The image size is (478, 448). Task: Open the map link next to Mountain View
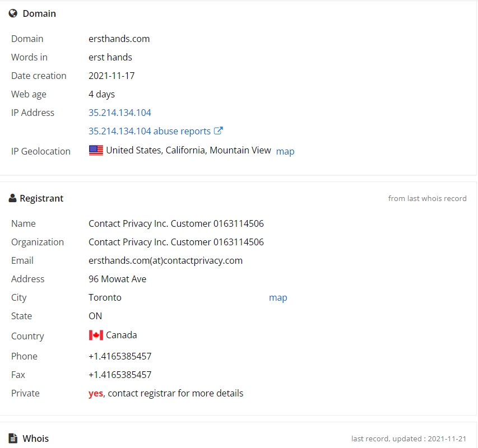pyautogui.click(x=285, y=151)
